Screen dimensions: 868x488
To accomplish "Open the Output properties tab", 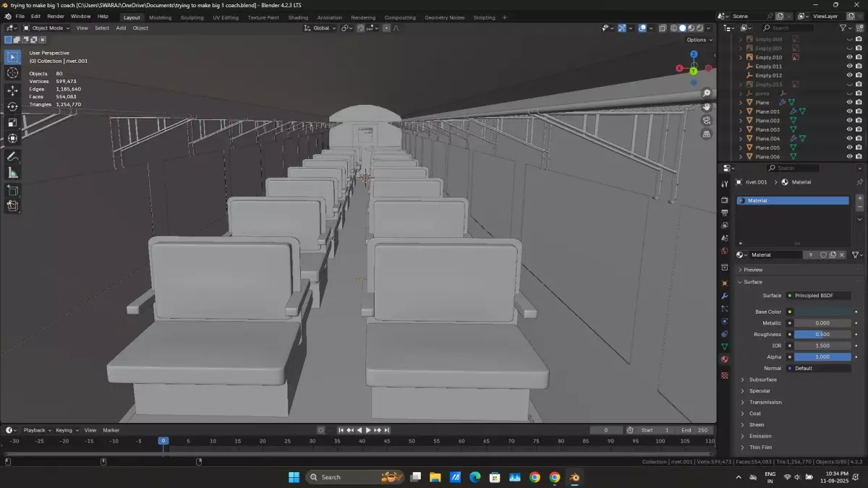I will pyautogui.click(x=724, y=213).
